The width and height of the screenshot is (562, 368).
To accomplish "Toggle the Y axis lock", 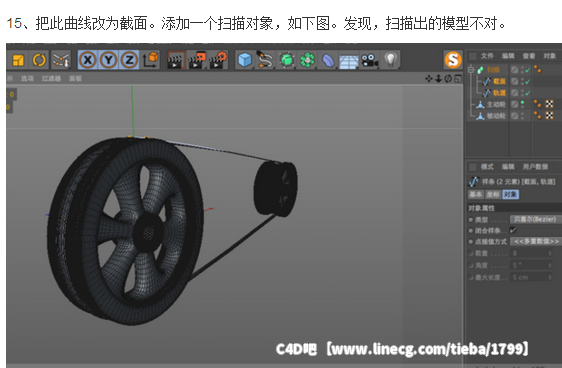I will click(109, 60).
